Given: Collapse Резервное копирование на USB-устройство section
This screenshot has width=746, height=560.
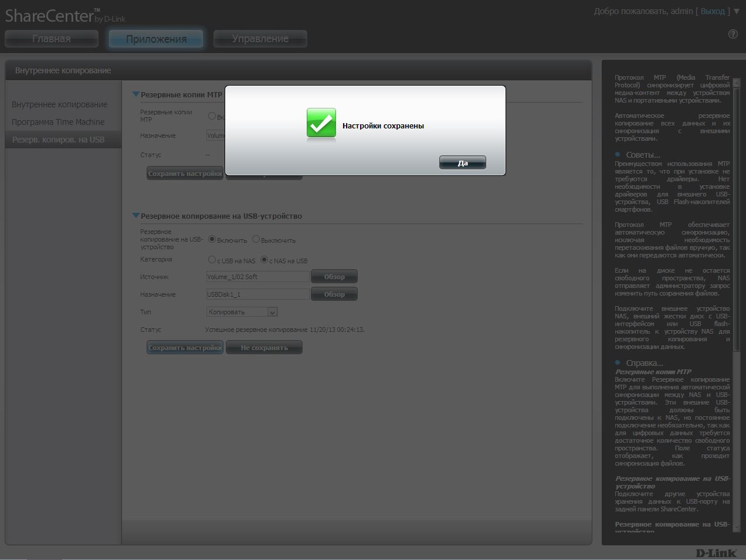Looking at the screenshot, I should coord(136,216).
